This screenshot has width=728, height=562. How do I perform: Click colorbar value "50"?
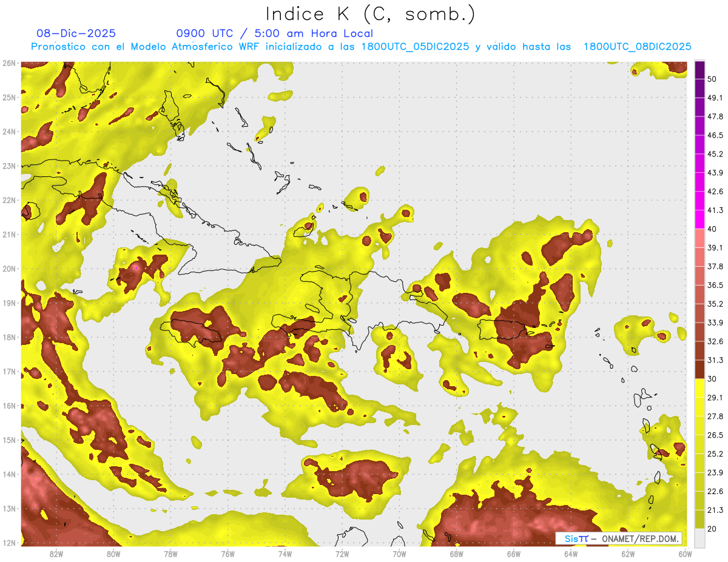tap(712, 79)
